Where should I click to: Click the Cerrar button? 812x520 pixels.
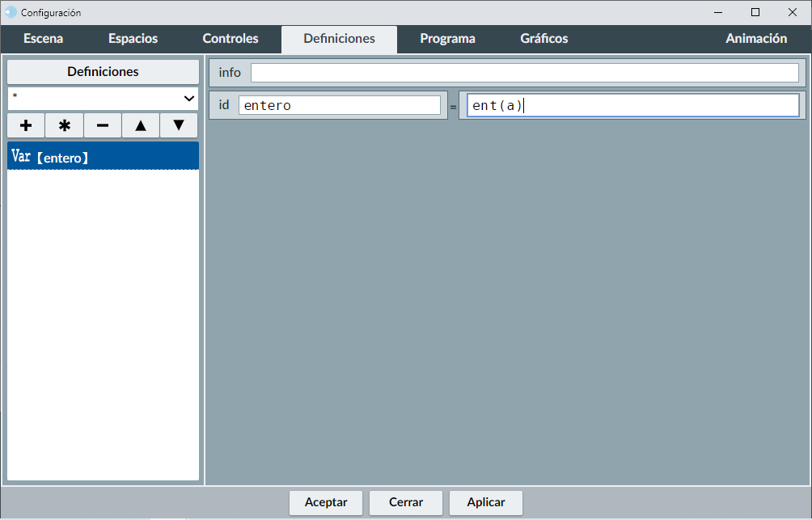click(406, 502)
